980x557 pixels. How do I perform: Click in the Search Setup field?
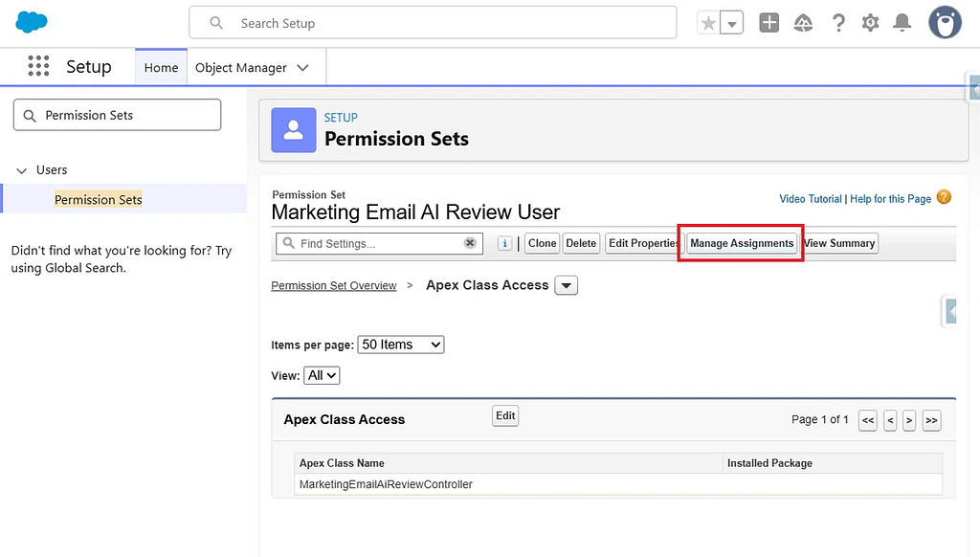pos(433,23)
